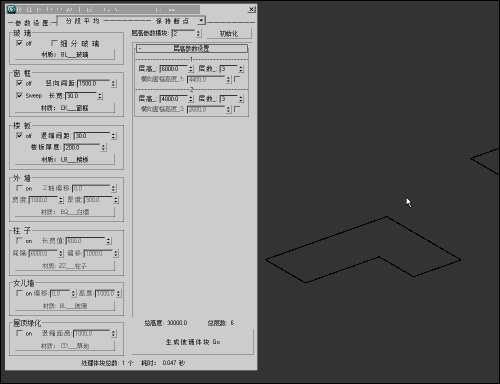Screen dimensions: 500x384
Task: Click the 层高参数模块 spinner arrows
Action: pyautogui.click(x=199, y=33)
